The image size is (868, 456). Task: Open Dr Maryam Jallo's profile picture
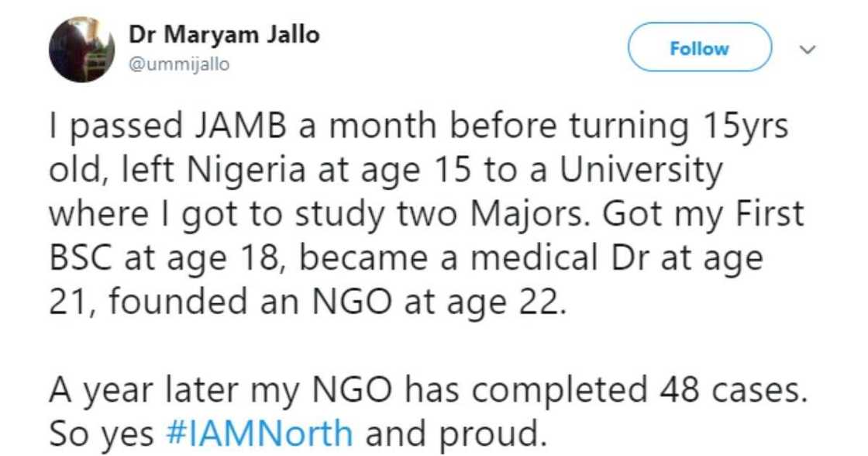pos(81,49)
